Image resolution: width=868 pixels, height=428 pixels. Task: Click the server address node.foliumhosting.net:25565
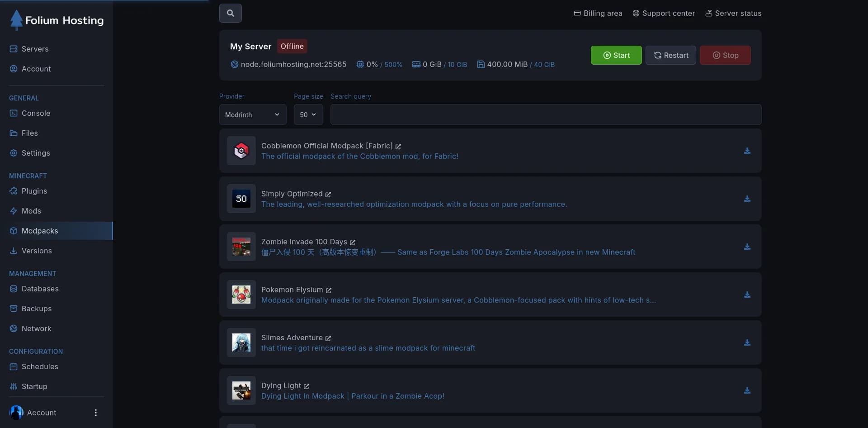[293, 64]
